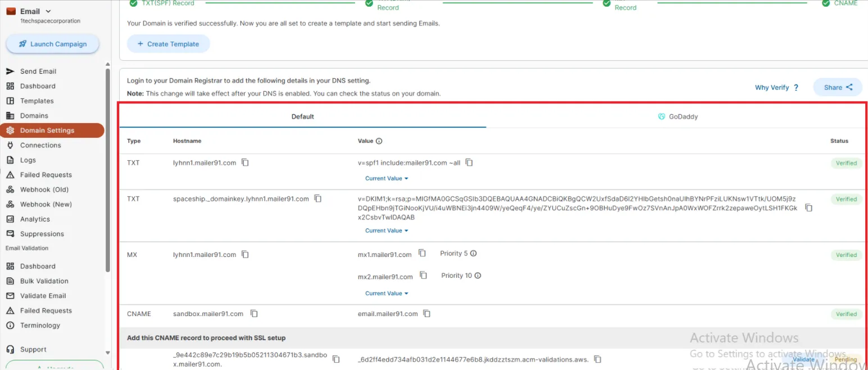Copy the SPF value v=spf1 include:mailer91.com
Screen dimensions: 868x370
(469, 163)
